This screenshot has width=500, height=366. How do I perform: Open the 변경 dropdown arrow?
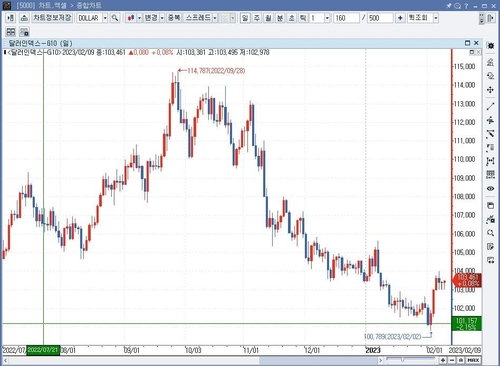pyautogui.click(x=162, y=18)
